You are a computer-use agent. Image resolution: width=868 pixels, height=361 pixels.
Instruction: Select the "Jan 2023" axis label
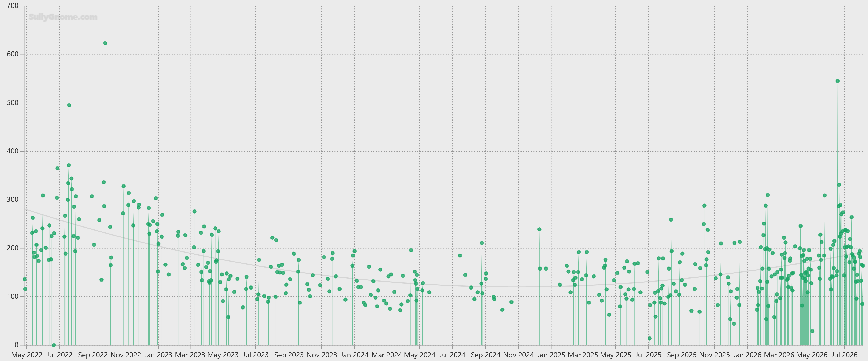pos(158,355)
